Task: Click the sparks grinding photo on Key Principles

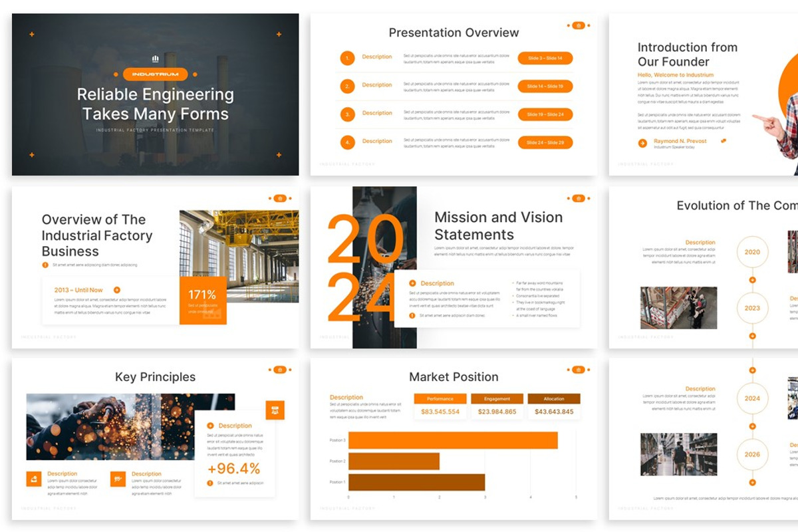Action: pyautogui.click(x=130, y=426)
